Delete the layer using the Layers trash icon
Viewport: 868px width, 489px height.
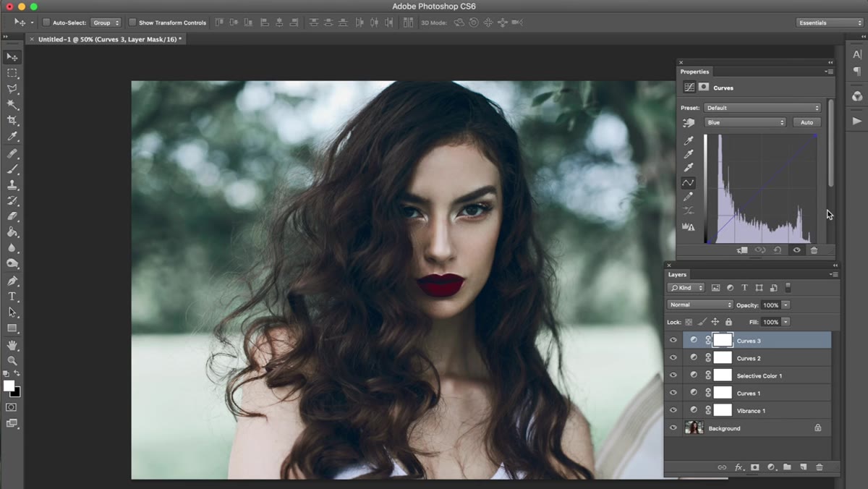click(x=820, y=467)
